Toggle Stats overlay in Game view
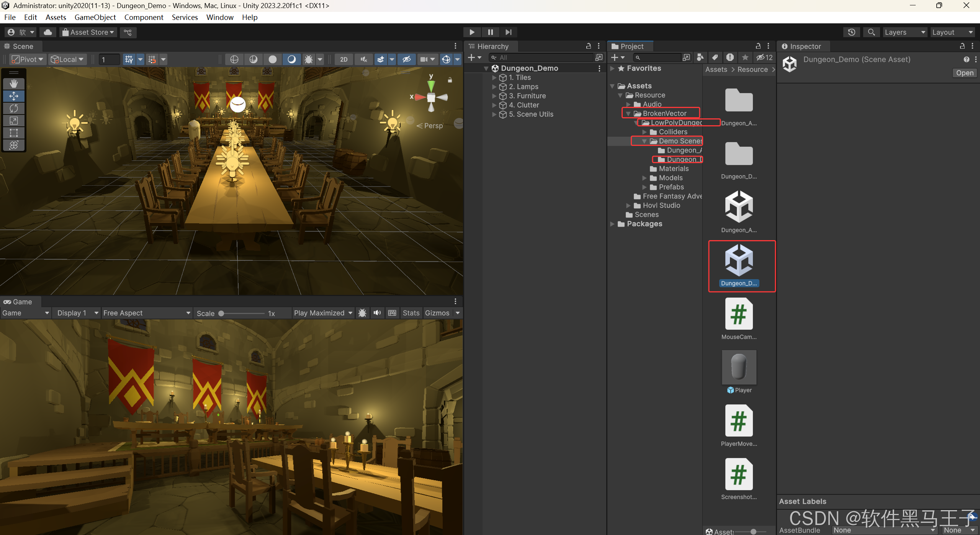The height and width of the screenshot is (535, 980). pos(411,313)
